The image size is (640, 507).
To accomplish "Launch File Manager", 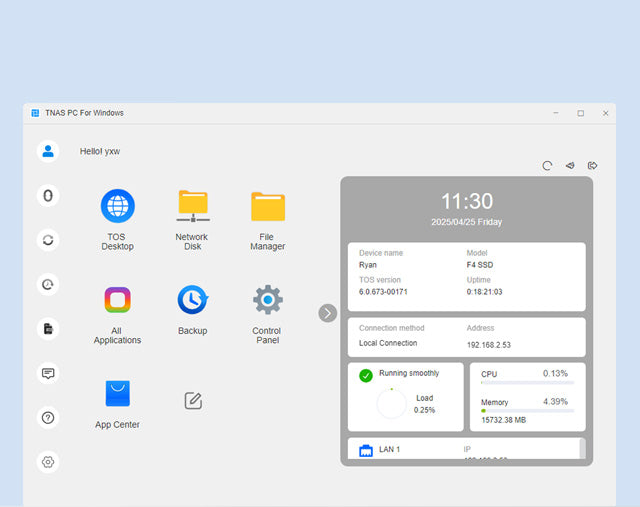I will (267, 207).
